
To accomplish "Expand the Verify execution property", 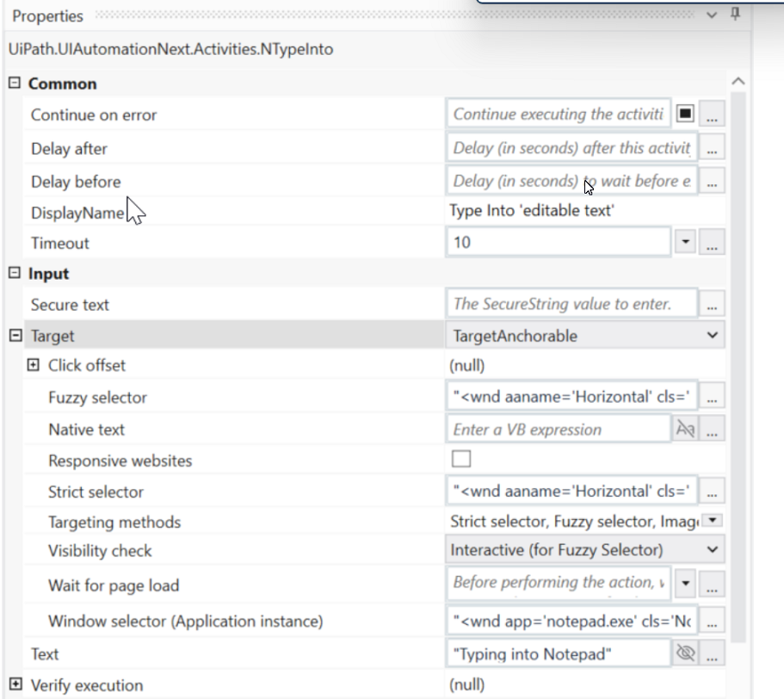I will (x=15, y=684).
